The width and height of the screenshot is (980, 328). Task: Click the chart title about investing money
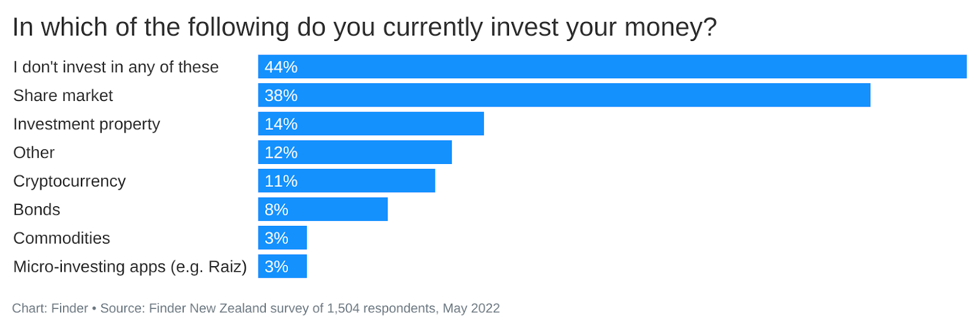pyautogui.click(x=364, y=28)
